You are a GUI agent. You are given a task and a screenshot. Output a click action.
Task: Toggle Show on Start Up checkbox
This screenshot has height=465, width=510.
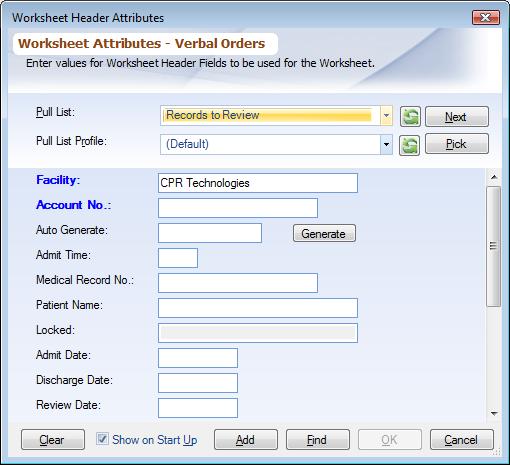point(102,439)
